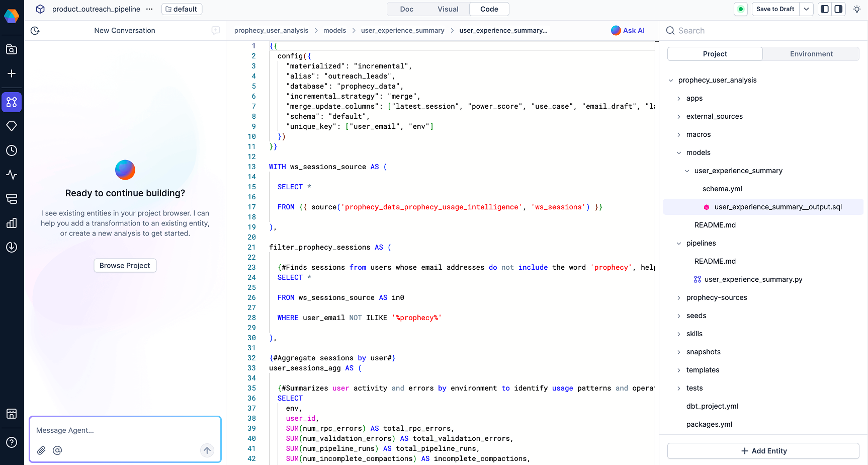868x465 pixels.
Task: Click the attach file paperclip icon
Action: (x=41, y=450)
